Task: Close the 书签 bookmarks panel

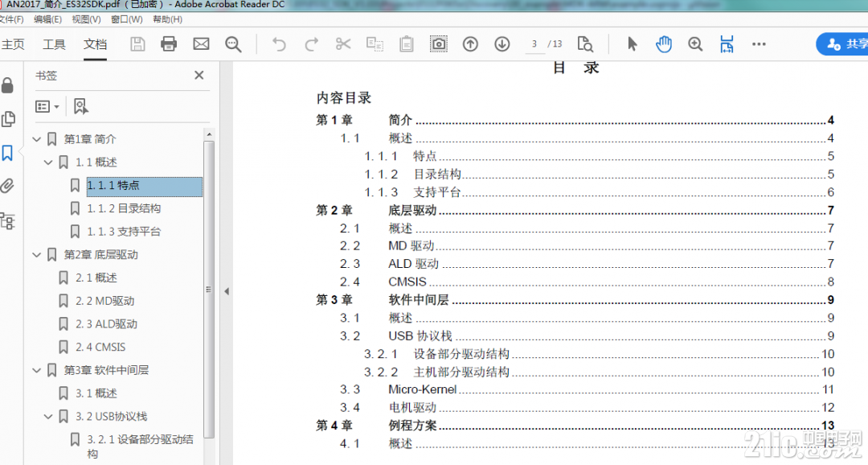Action: pyautogui.click(x=199, y=76)
